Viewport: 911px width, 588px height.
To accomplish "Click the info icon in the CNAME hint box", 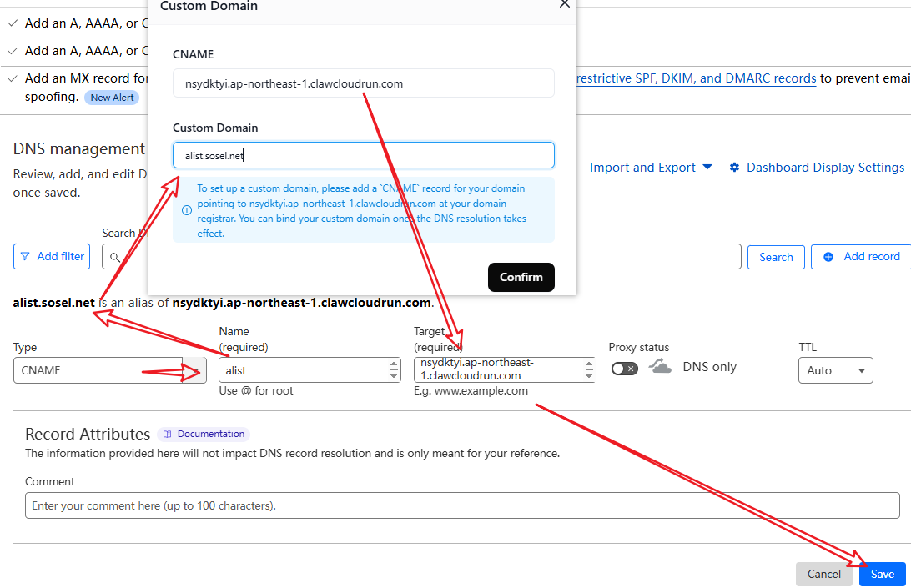I will [x=187, y=210].
